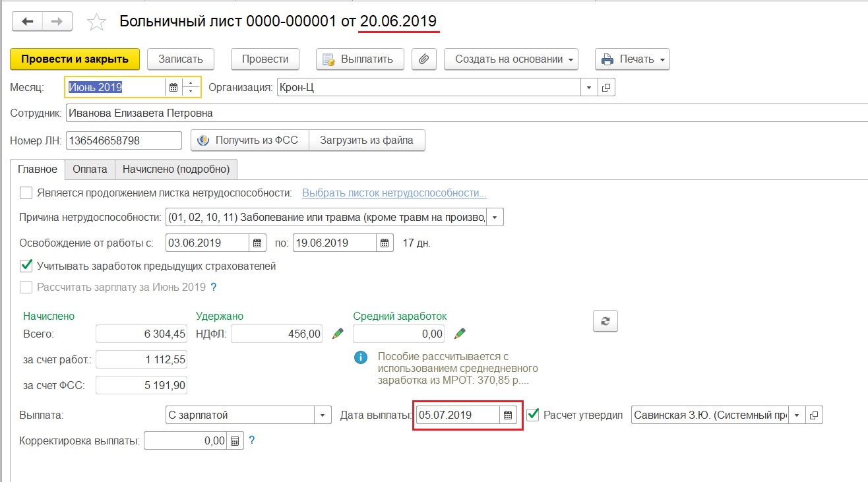Uncheck Учитывать заработок предыдущих страхователей
The height and width of the screenshot is (484, 868).
coord(26,266)
